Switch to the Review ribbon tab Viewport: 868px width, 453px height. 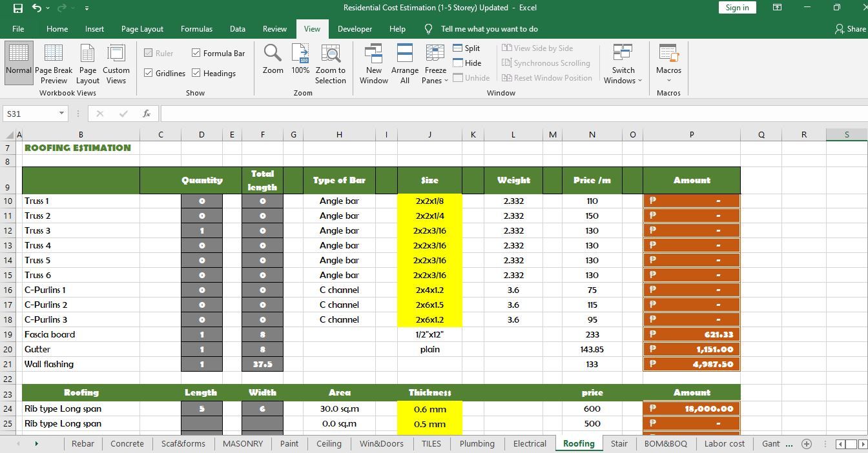(x=274, y=29)
